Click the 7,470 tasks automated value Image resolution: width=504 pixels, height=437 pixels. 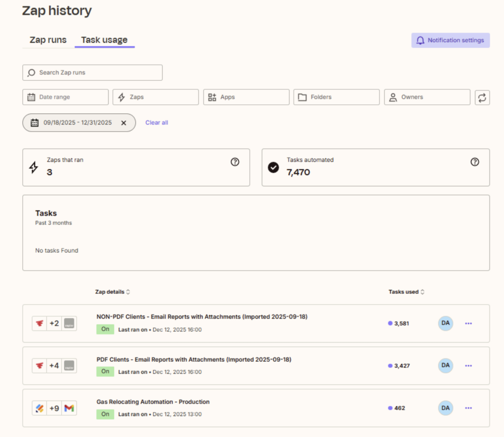click(298, 173)
